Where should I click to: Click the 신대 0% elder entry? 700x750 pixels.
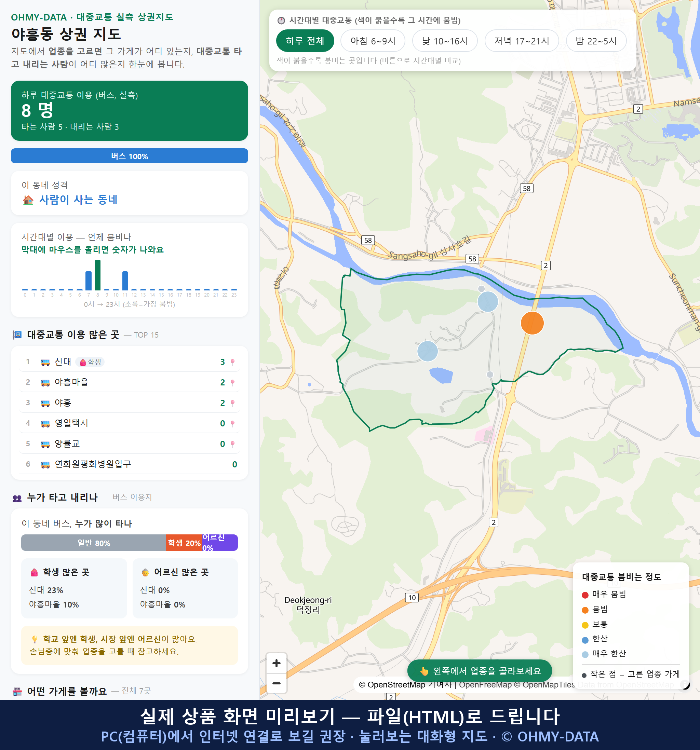point(155,590)
